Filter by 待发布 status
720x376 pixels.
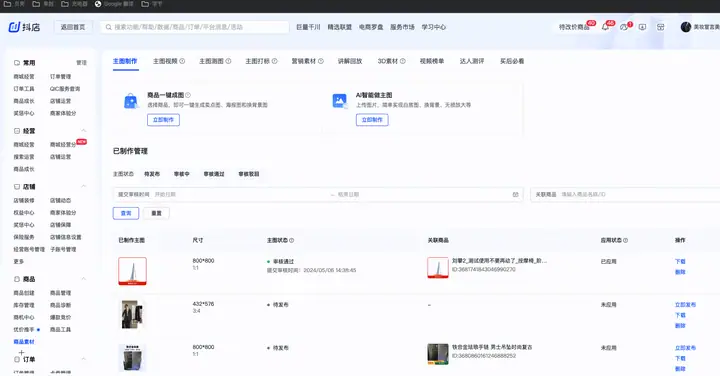tap(152, 174)
